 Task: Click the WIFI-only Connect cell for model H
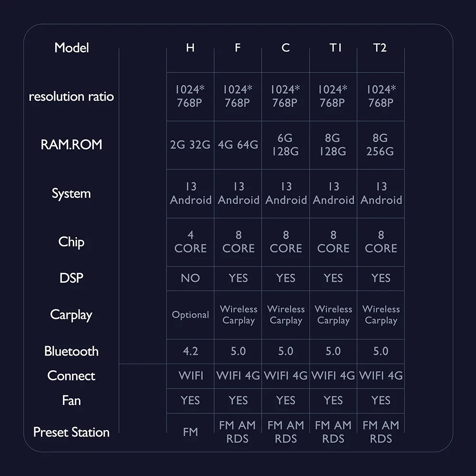pyautogui.click(x=191, y=376)
